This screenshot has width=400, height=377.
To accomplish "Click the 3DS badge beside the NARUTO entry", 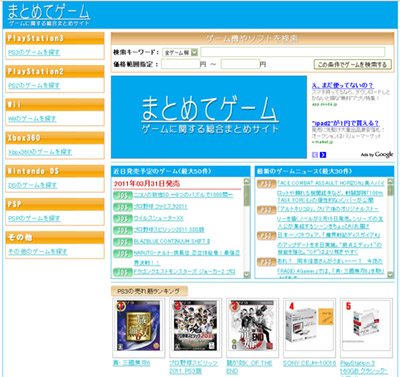I will coord(123,253).
